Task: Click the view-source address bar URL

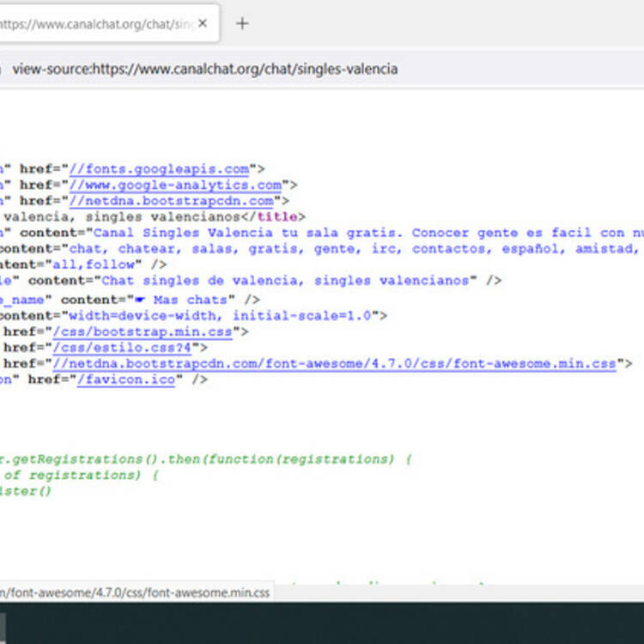Action: point(204,69)
